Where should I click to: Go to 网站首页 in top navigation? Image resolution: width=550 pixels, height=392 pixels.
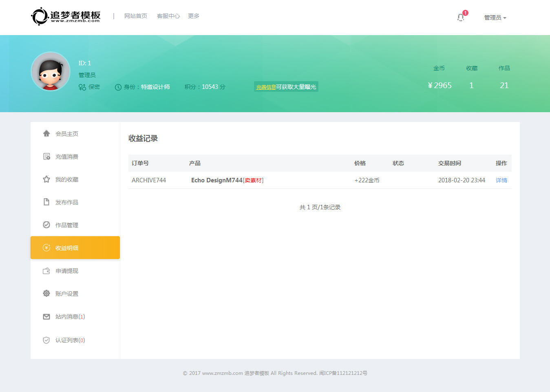tap(136, 16)
